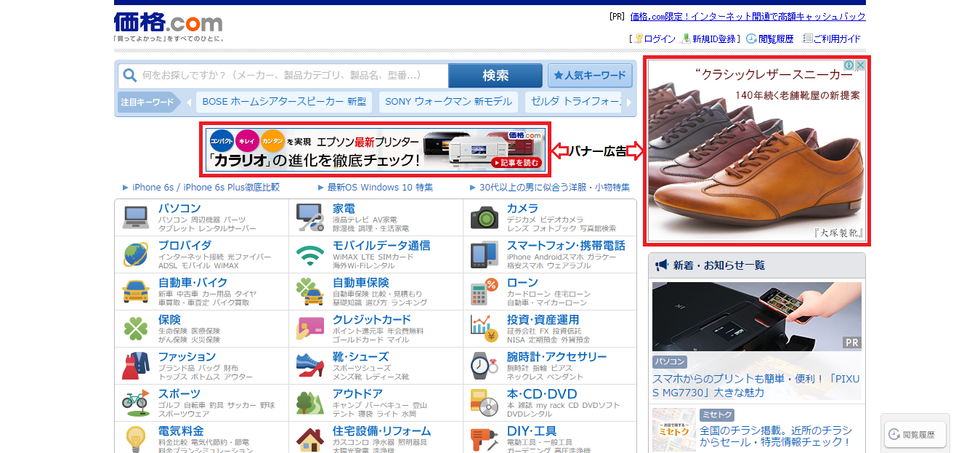This screenshot has height=453, width=980.
Task: Open the ローン calculator icon
Action: pyautogui.click(x=484, y=292)
